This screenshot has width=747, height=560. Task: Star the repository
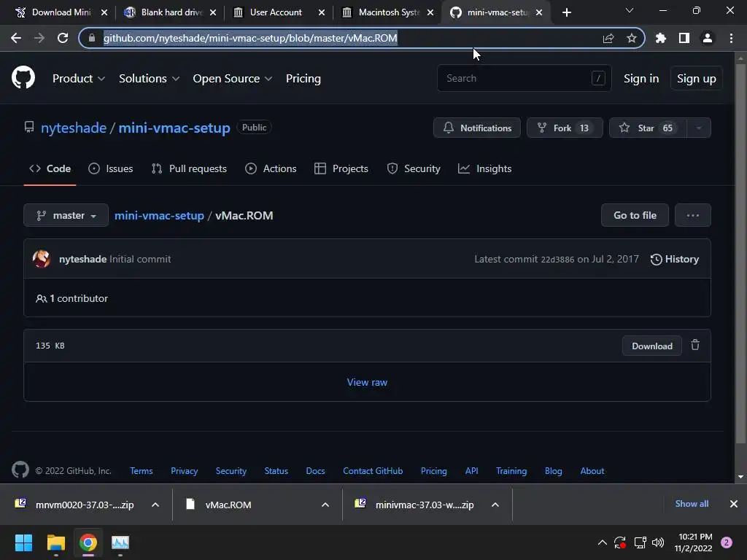(648, 128)
